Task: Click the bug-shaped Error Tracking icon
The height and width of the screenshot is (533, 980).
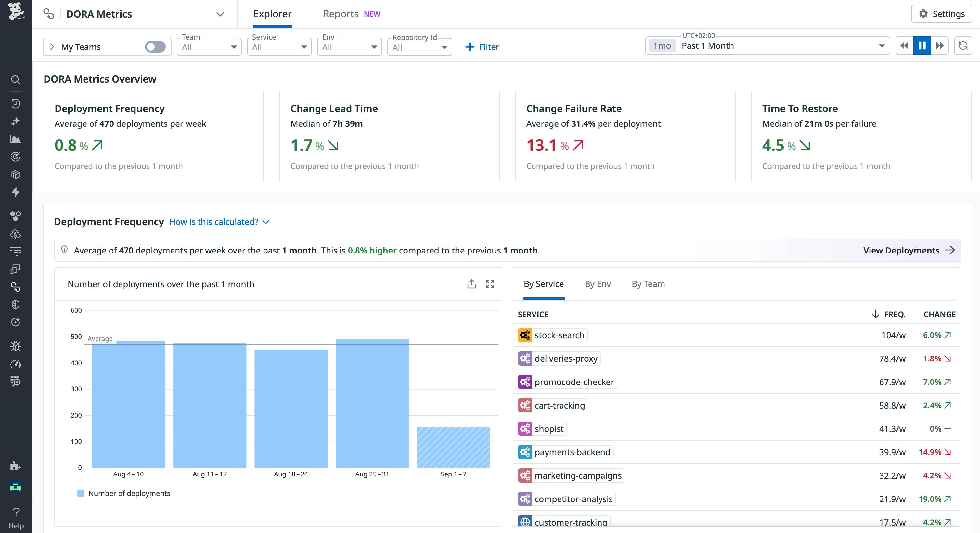Action: tap(15, 346)
